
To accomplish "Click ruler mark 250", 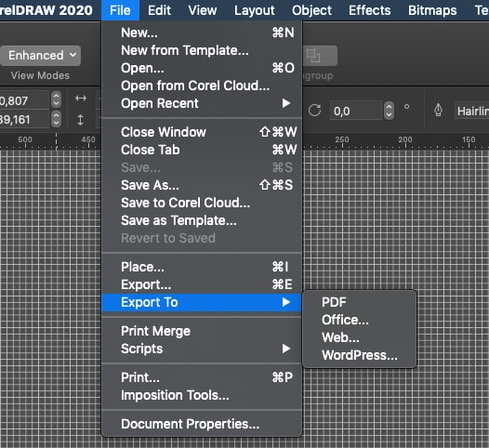I will [342, 139].
